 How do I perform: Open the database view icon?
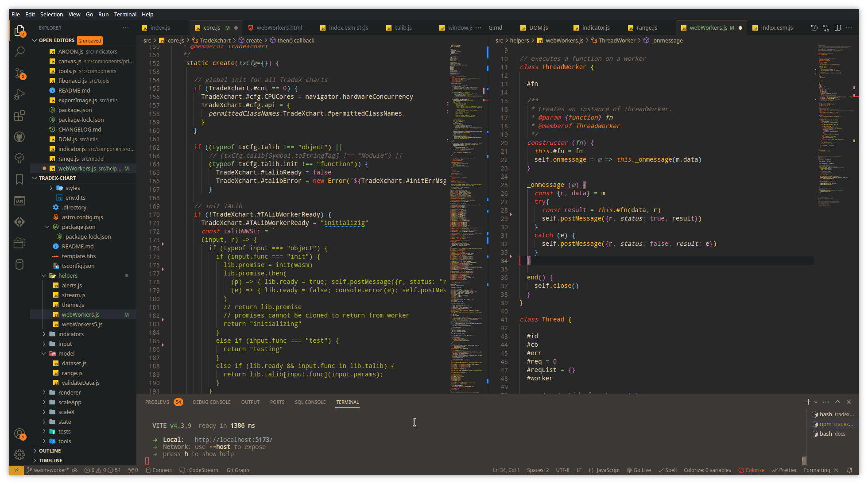click(x=19, y=264)
